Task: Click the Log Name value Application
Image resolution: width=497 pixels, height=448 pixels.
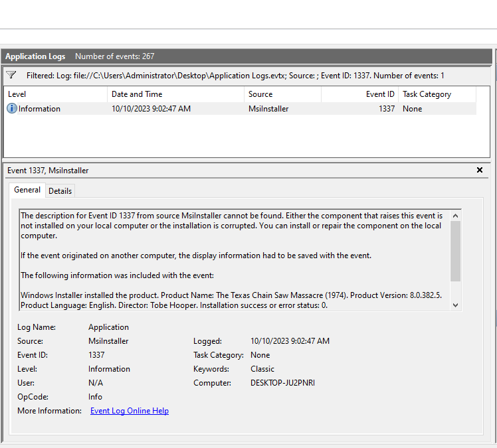Action: (x=109, y=327)
